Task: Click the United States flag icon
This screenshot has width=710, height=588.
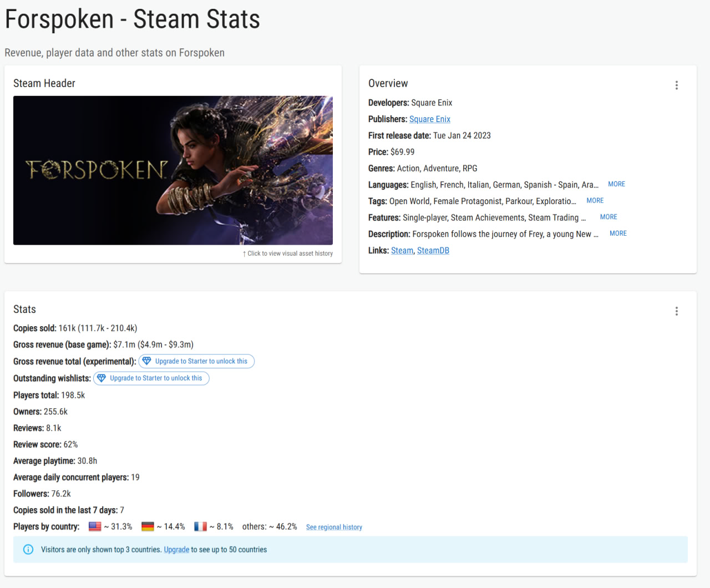Action: coord(95,526)
